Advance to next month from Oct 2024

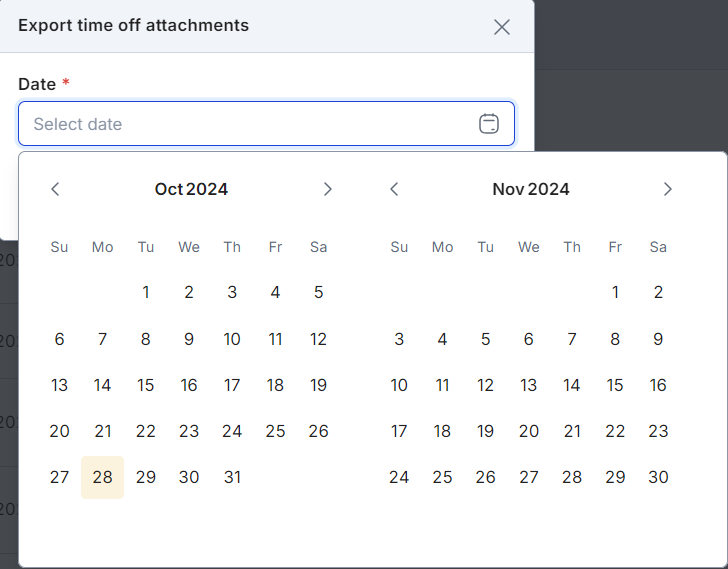point(327,189)
